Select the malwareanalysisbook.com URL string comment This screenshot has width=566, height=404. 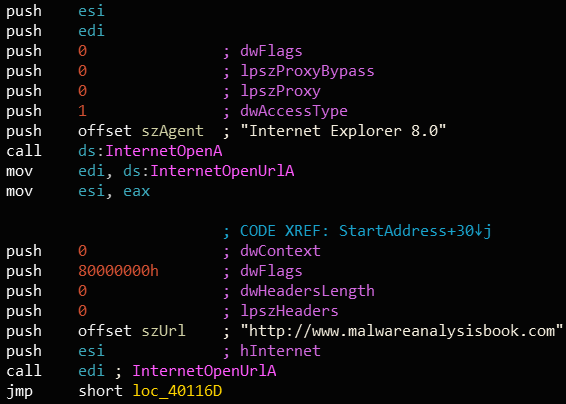point(402,331)
